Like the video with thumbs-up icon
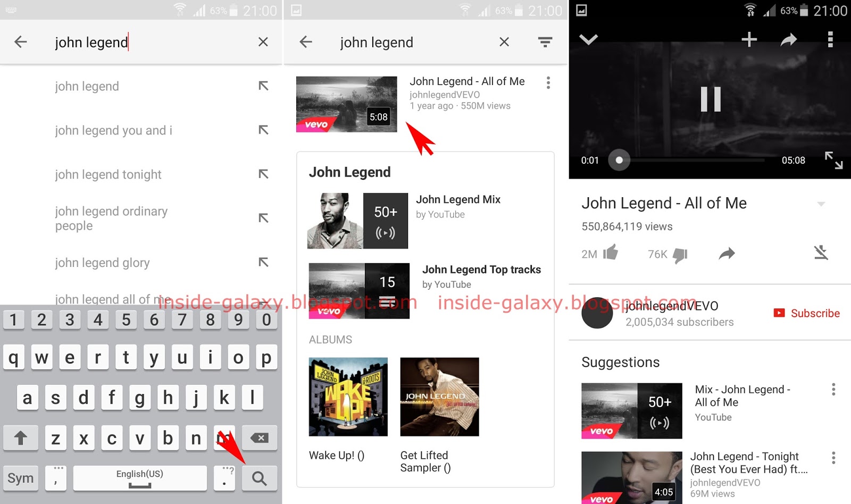This screenshot has width=851, height=504. (611, 253)
